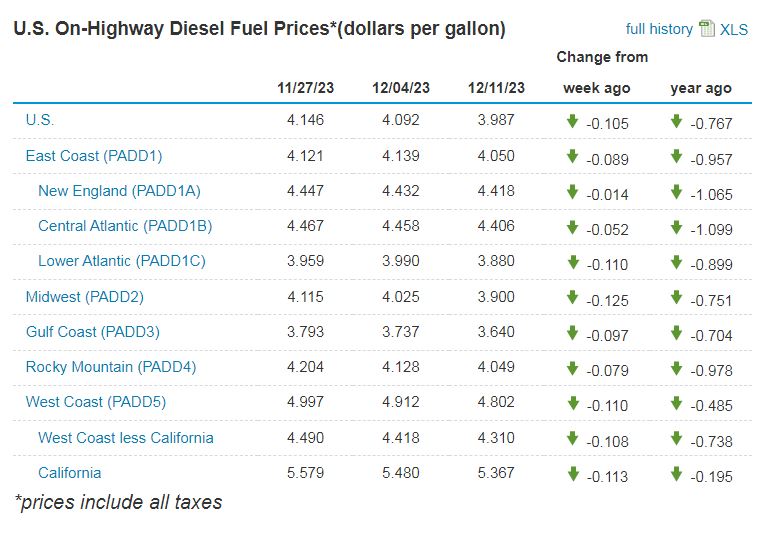Open Rocky Mountain (PADD4) link
Viewport: 769px width, 537px height.
click(111, 366)
